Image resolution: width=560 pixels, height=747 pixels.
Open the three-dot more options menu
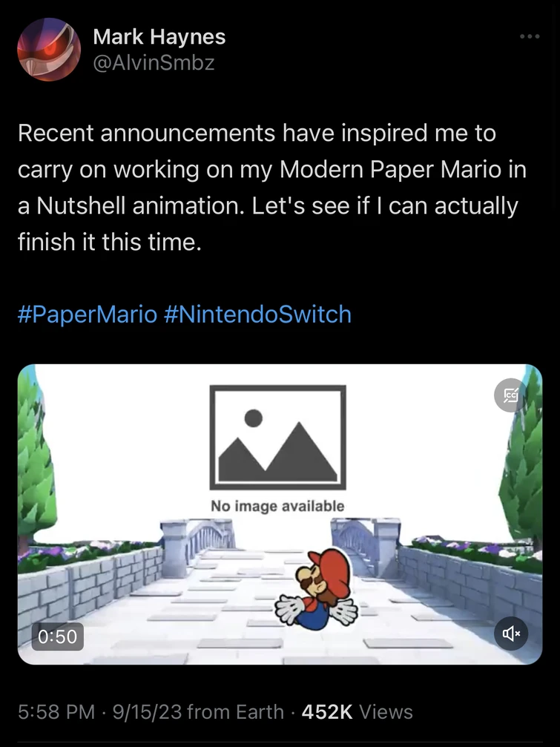(x=530, y=37)
